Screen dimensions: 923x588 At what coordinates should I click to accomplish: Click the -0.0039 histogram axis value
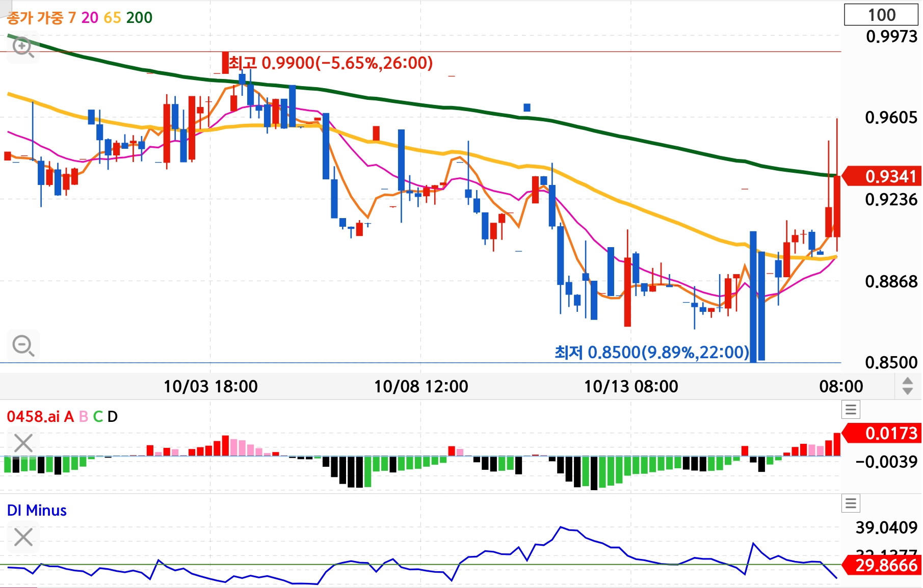[887, 462]
